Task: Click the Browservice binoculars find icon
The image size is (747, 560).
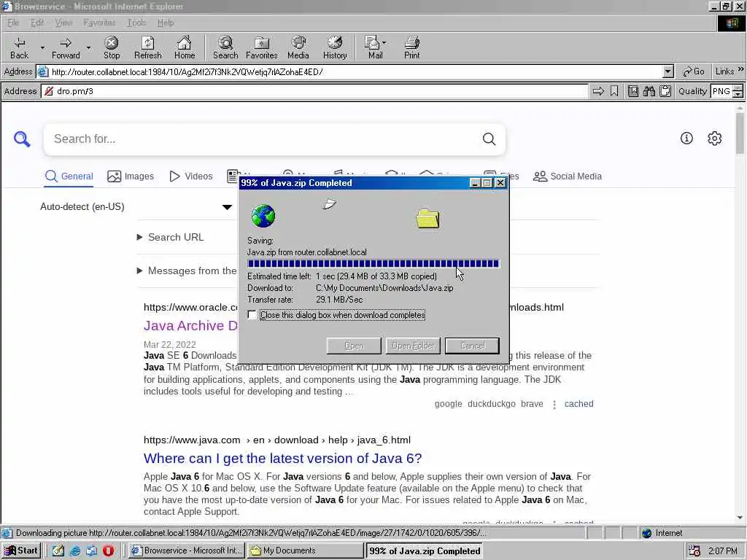Action: [649, 91]
